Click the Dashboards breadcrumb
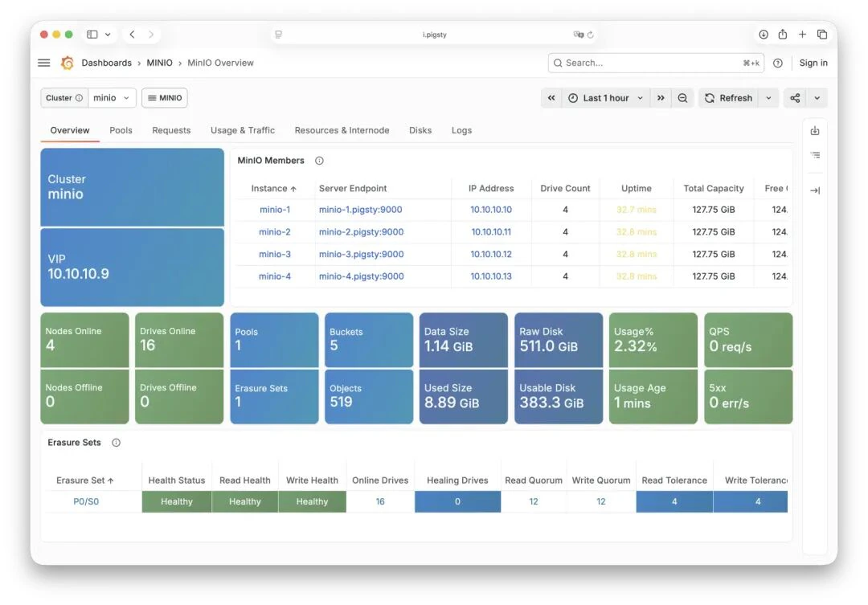The width and height of the screenshot is (868, 605). [x=106, y=63]
